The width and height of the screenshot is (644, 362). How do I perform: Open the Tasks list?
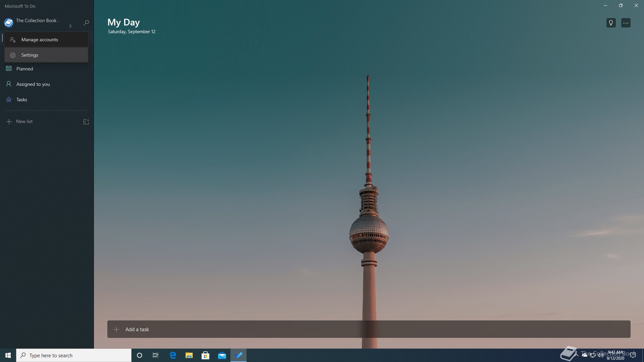pyautogui.click(x=47, y=100)
